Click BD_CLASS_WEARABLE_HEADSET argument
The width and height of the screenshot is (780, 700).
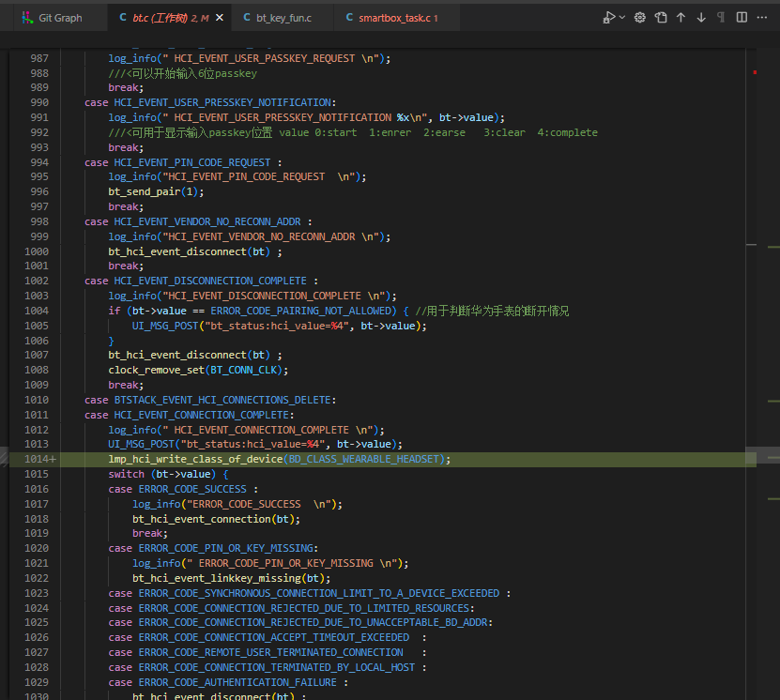point(364,460)
